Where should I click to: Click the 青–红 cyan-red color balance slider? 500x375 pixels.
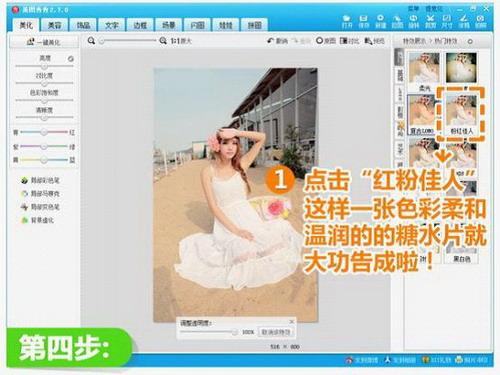click(44, 132)
